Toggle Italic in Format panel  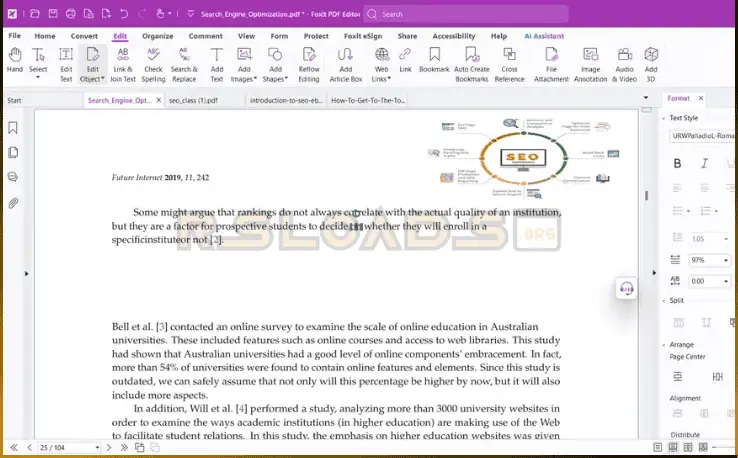704,163
